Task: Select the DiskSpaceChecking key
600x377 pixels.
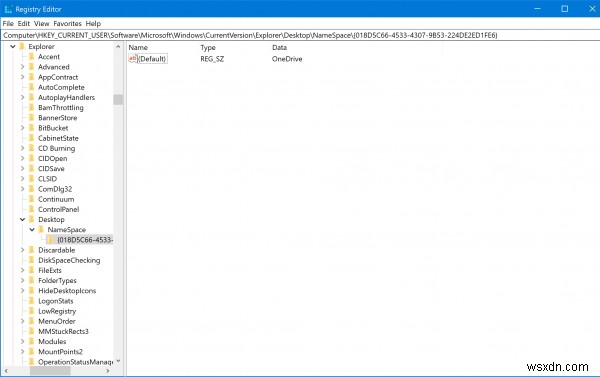Action: [x=69, y=260]
